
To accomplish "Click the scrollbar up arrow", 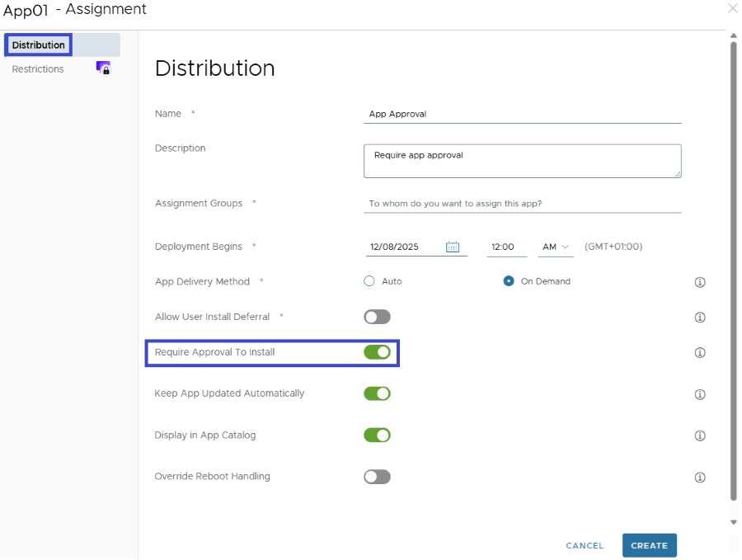I will [x=734, y=35].
